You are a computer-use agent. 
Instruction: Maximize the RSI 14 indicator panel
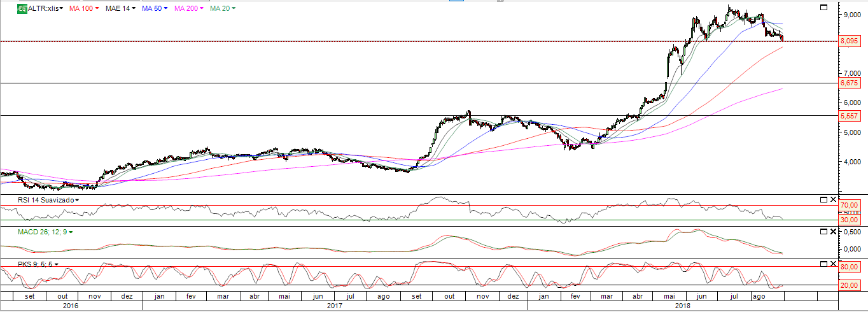[x=823, y=200]
